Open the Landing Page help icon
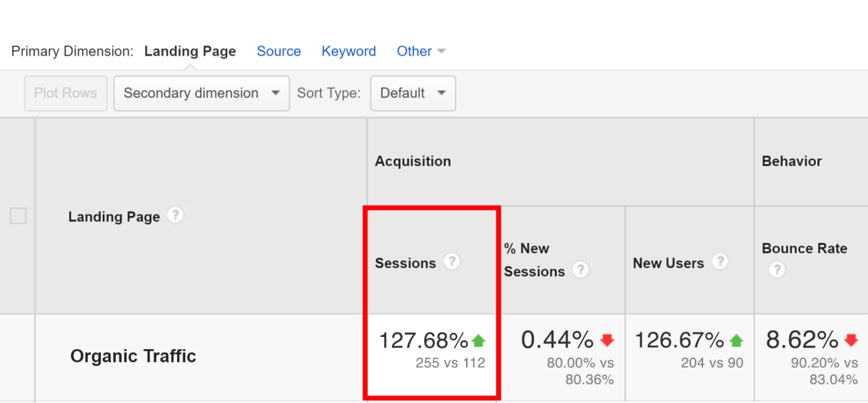Screen dimensions: 868x403 (x=175, y=216)
